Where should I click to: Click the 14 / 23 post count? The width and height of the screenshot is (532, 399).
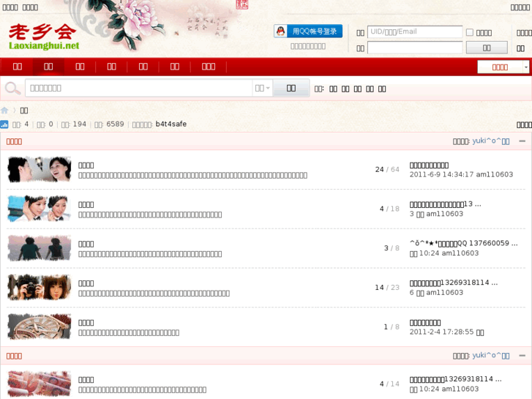pyautogui.click(x=387, y=288)
